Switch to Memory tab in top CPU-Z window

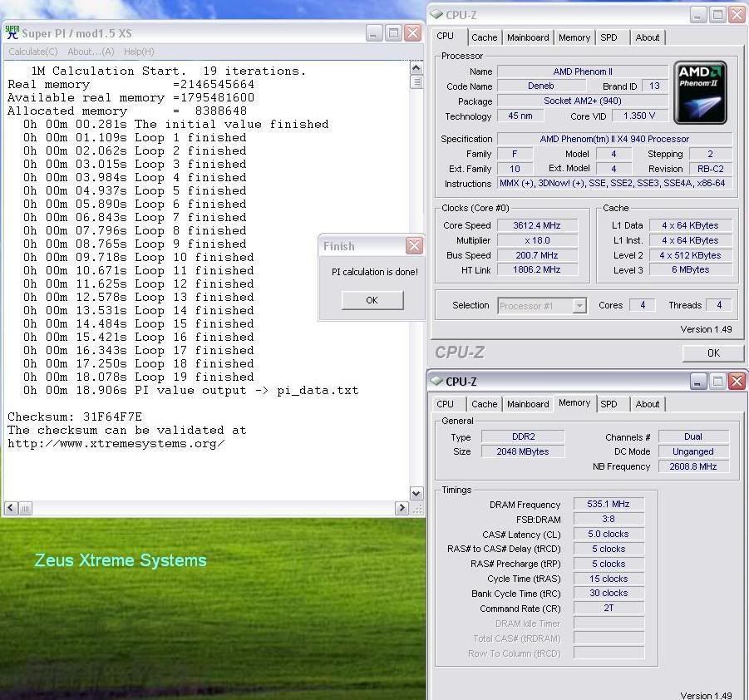coord(574,37)
